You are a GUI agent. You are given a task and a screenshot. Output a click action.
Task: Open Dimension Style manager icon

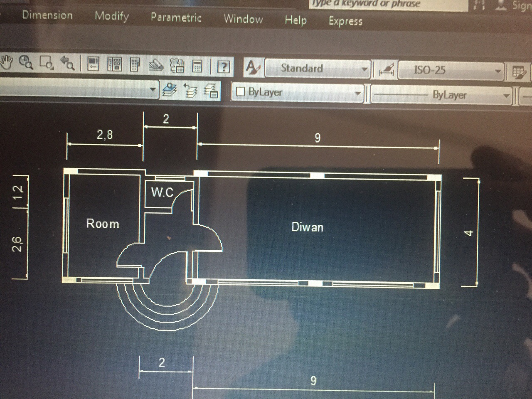tap(387, 70)
